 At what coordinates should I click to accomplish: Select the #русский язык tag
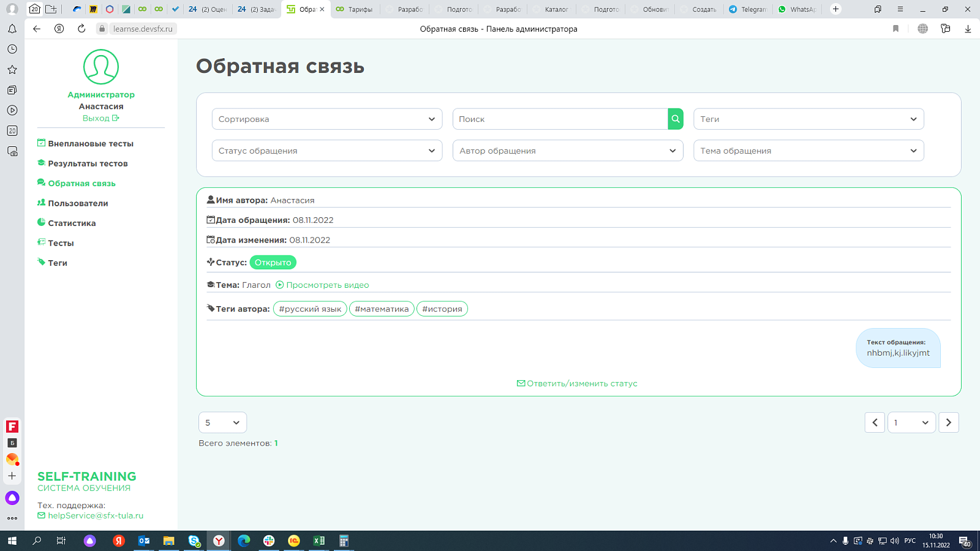tap(310, 309)
